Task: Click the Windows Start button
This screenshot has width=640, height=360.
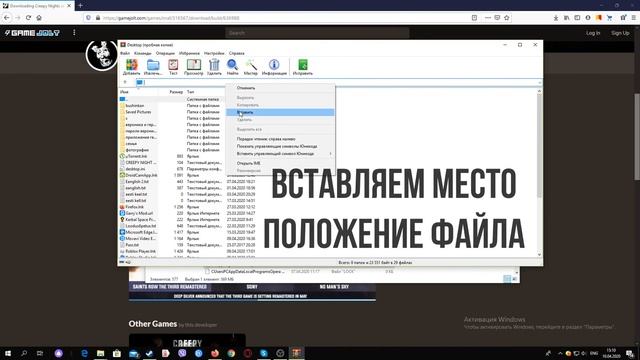Action: click(x=8, y=353)
